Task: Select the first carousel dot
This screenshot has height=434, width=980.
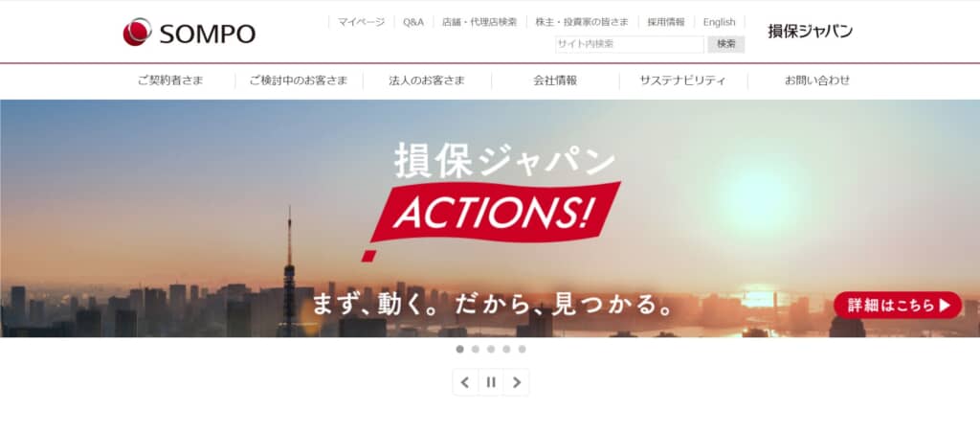Action: (x=460, y=349)
